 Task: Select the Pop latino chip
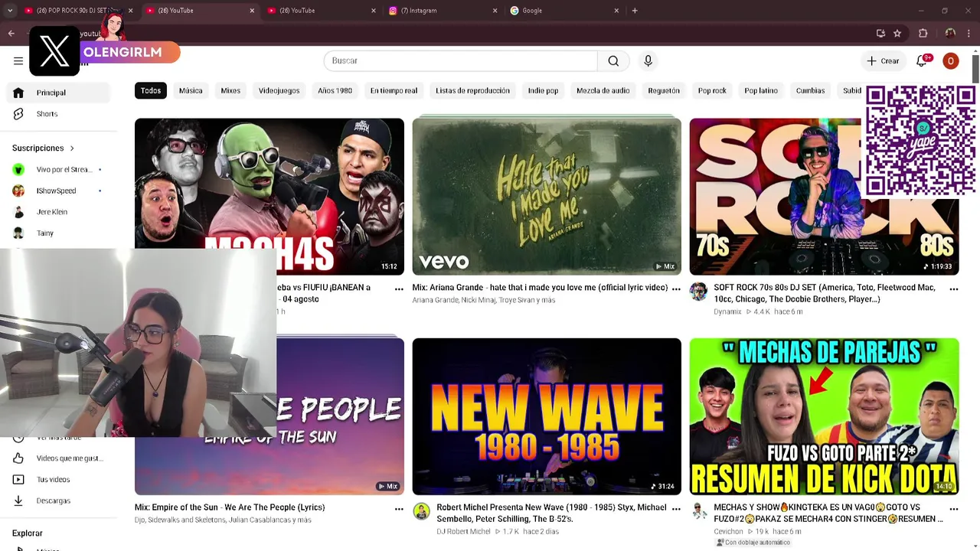(761, 90)
